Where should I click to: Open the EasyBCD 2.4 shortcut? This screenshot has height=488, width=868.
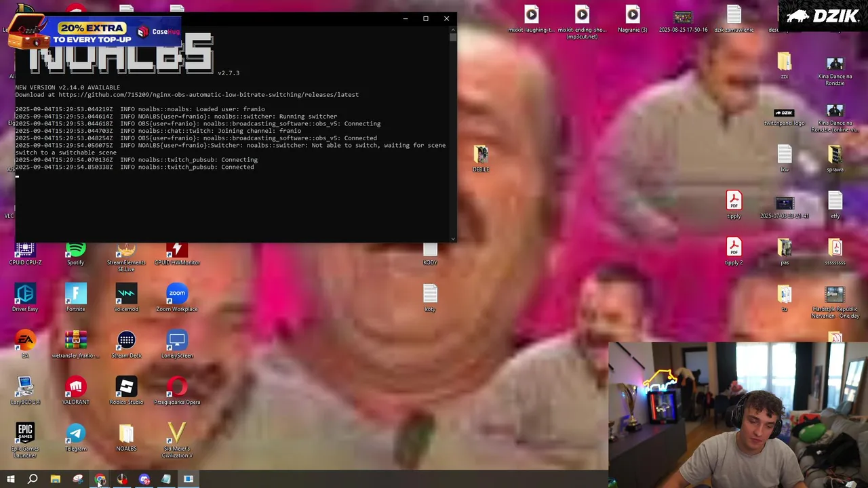pyautogui.click(x=25, y=390)
